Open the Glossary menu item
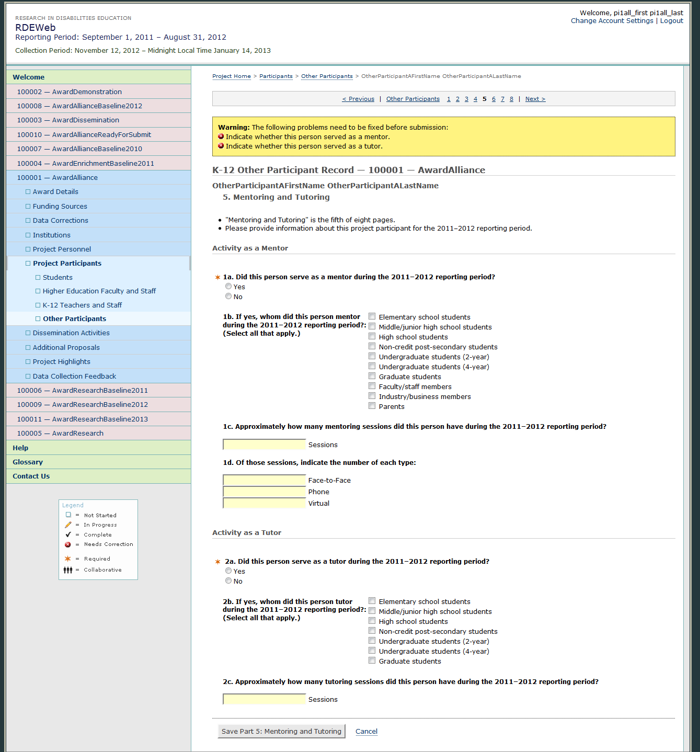 point(28,462)
